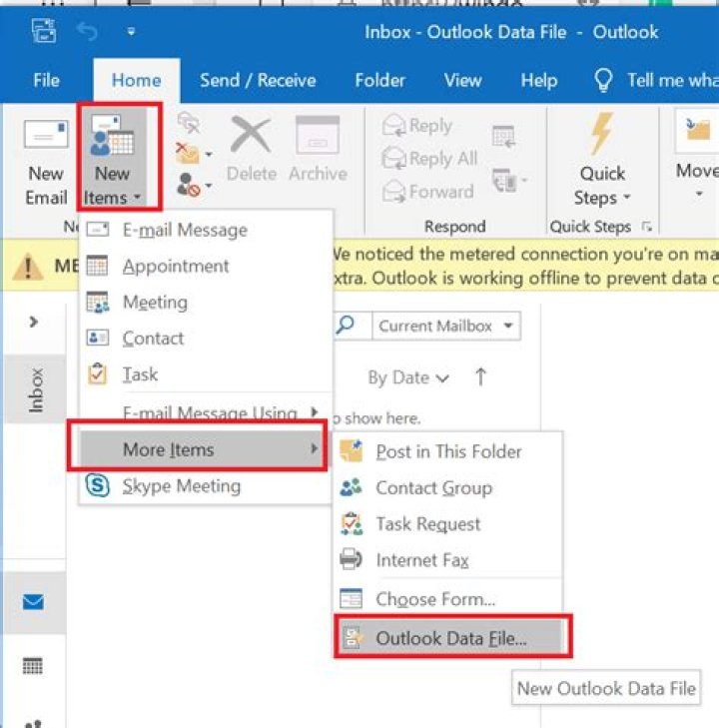Click the New Email button
This screenshot has height=728, width=719.
[x=46, y=162]
